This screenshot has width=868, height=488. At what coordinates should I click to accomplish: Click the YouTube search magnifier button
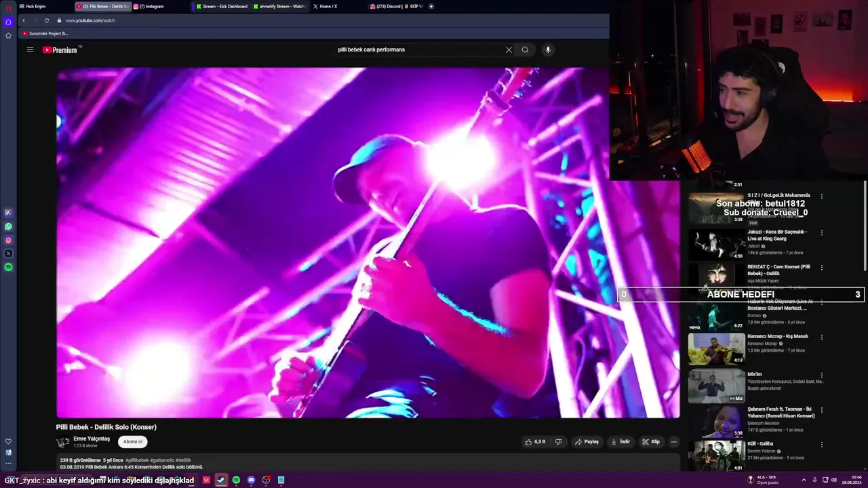tap(525, 49)
